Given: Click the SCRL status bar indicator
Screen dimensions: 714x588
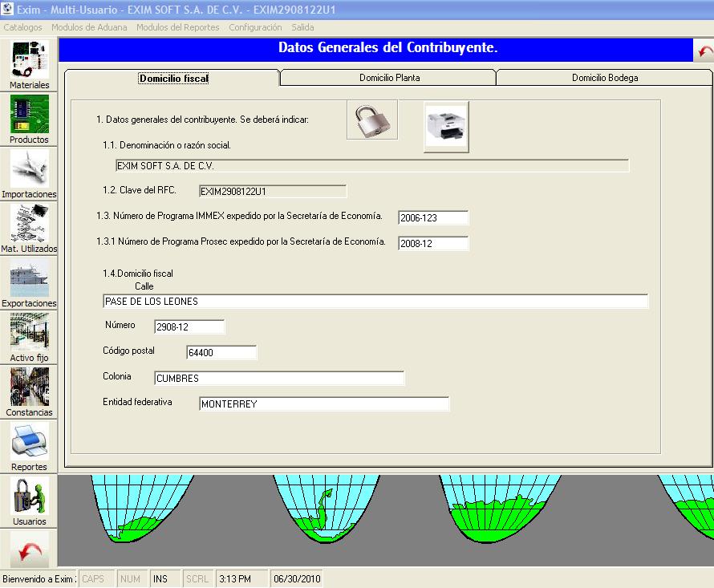Looking at the screenshot, I should click(198, 579).
